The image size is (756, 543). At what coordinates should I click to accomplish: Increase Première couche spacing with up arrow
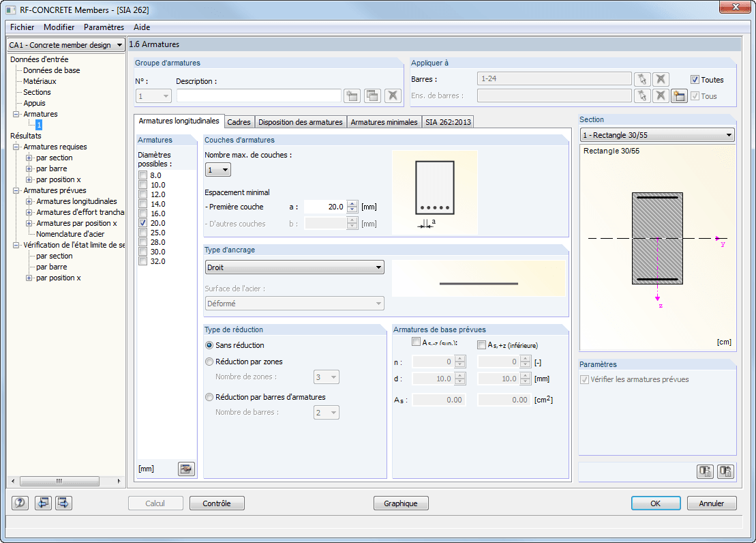click(352, 204)
